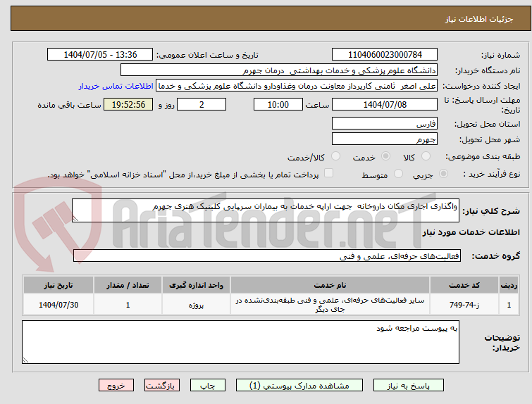Open اطلاعات تماس خریدار link
532x404 pixels.
point(116,86)
